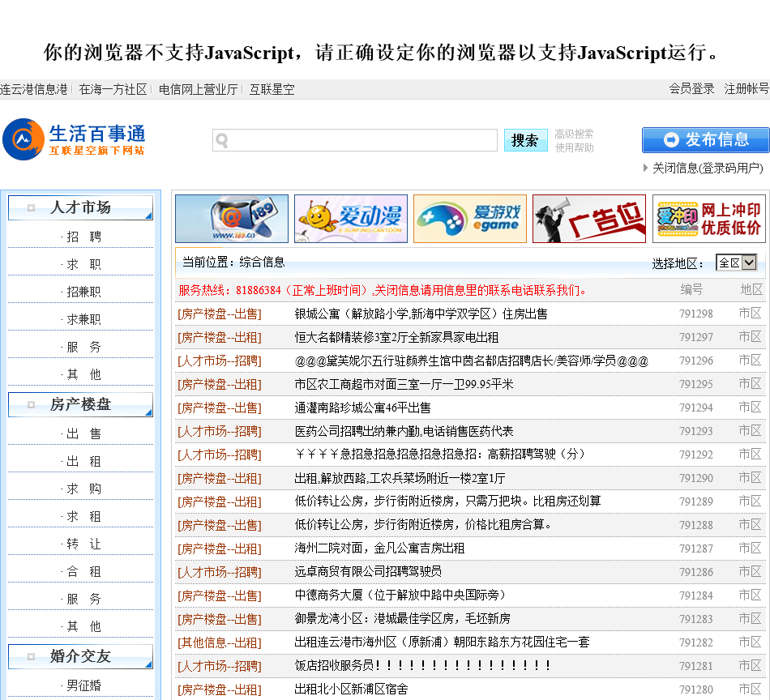Open the 189 mail banner
The width and height of the screenshot is (770, 700).
[x=232, y=219]
